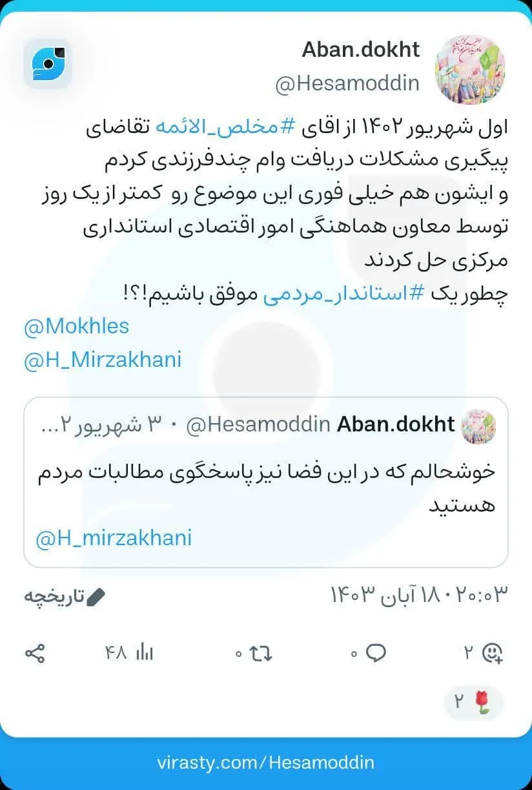Click the rose emoji reaction chip
This screenshot has width=532, height=790.
point(474,702)
